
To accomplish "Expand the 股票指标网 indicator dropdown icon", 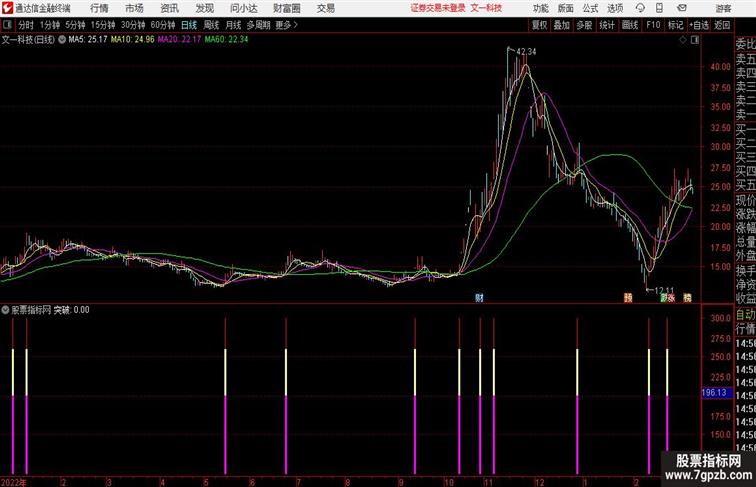I will point(5,310).
